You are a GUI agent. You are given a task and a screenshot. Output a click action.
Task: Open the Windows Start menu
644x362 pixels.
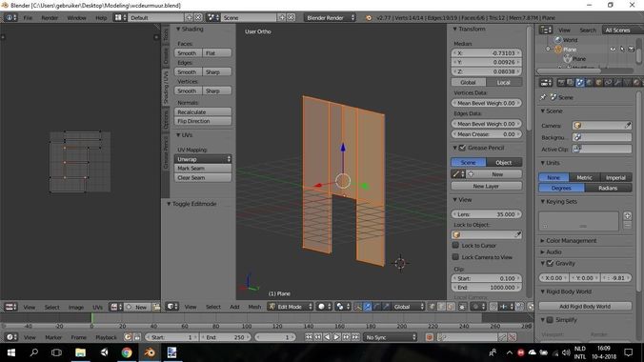[11, 352]
